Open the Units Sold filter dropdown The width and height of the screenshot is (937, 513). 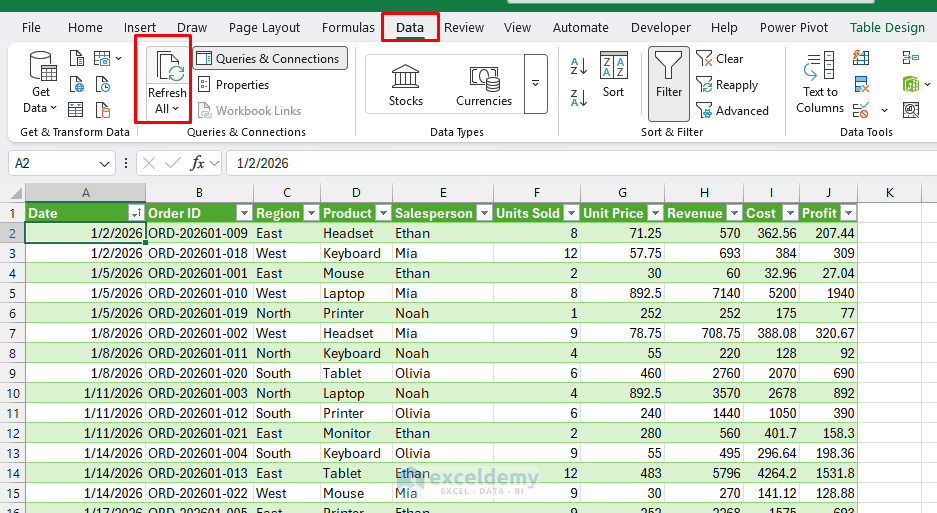click(x=571, y=213)
